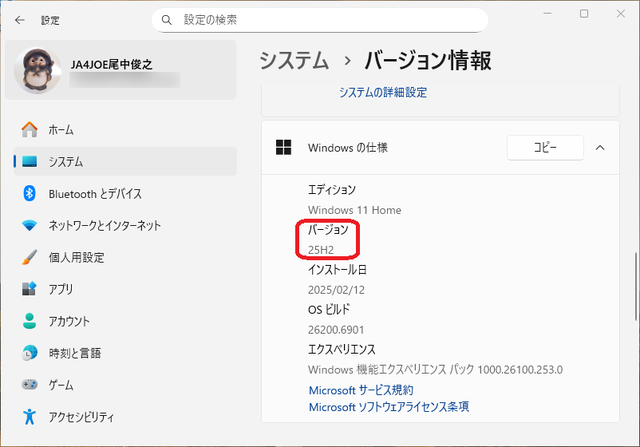Image resolution: width=640 pixels, height=447 pixels.
Task: Click the Windows の仕様 header text
Action: (348, 147)
